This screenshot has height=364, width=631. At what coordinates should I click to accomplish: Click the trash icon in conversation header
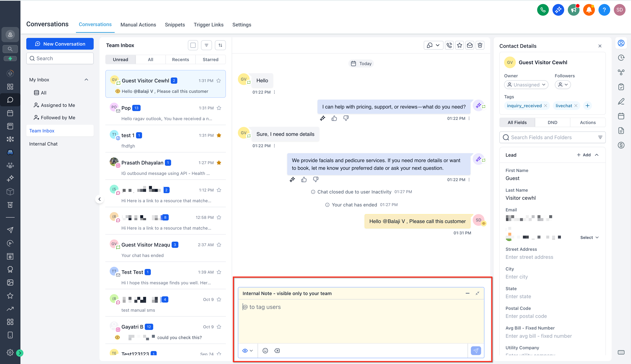pyautogui.click(x=480, y=45)
